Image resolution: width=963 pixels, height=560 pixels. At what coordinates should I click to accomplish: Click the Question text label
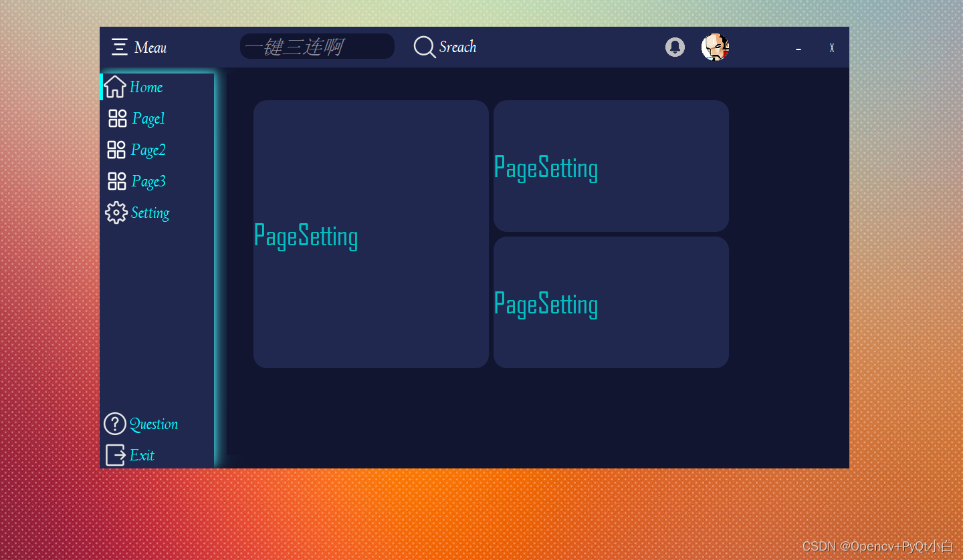tap(154, 424)
